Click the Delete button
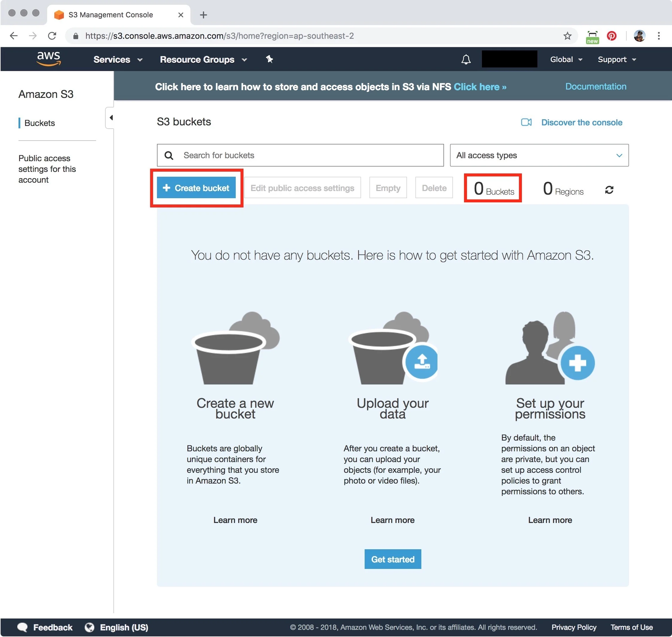Image resolution: width=672 pixels, height=637 pixels. tap(434, 188)
